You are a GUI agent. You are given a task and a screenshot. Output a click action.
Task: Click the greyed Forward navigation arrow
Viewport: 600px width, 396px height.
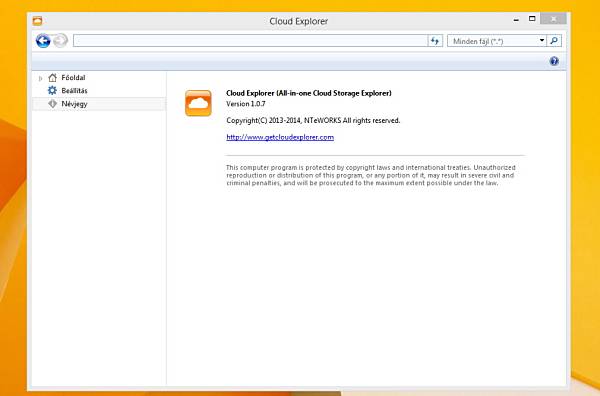click(60, 41)
